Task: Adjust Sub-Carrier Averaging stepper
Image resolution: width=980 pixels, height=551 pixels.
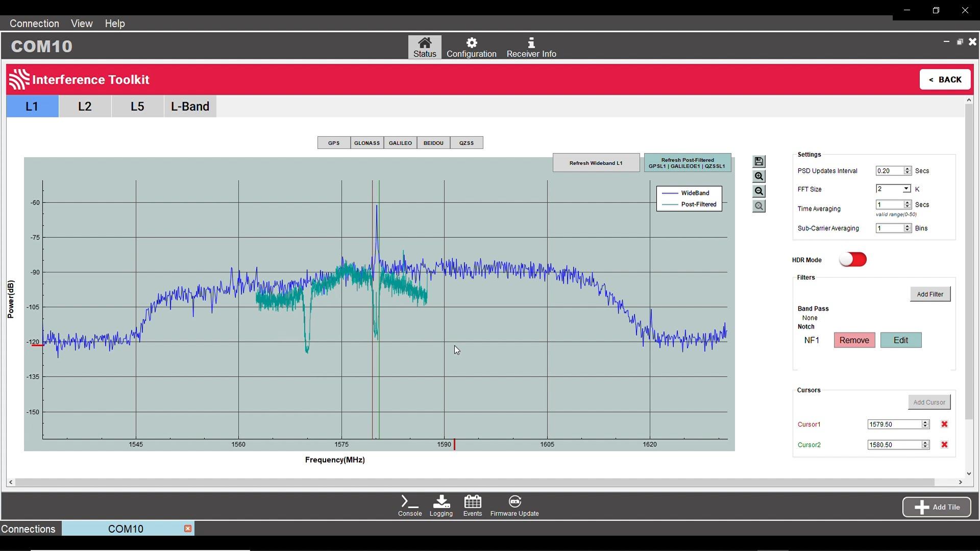Action: pyautogui.click(x=907, y=228)
